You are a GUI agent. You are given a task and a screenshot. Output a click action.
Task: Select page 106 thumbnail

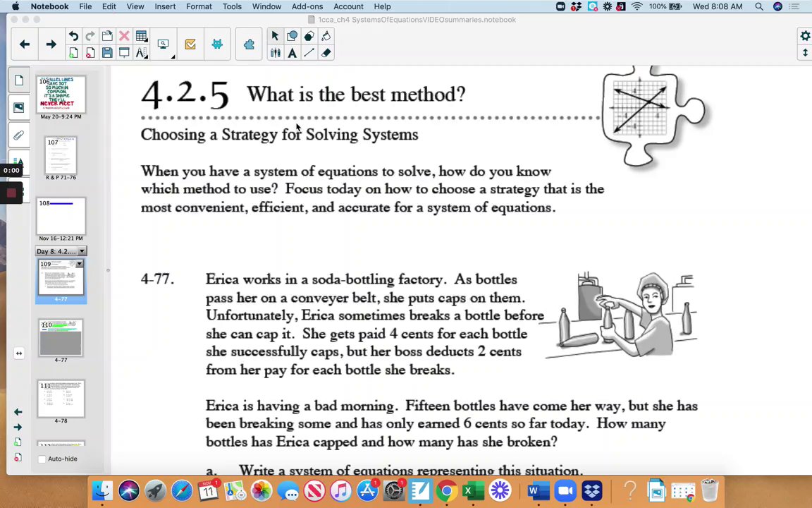61,95
